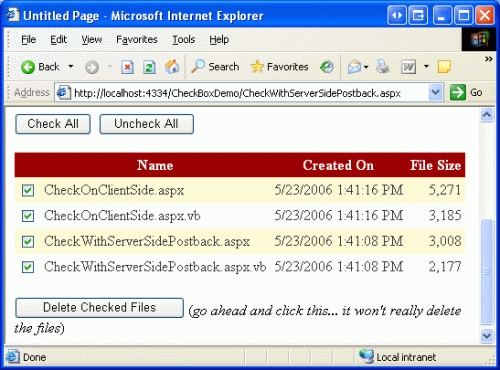The image size is (500, 370).
Task: Open the Favorites menu
Action: [x=137, y=39]
